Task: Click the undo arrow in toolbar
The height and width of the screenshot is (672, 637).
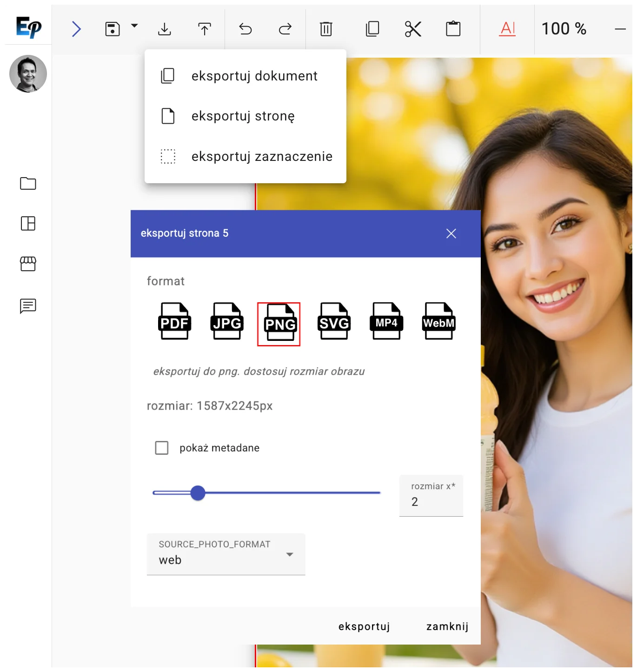Action: pyautogui.click(x=246, y=29)
